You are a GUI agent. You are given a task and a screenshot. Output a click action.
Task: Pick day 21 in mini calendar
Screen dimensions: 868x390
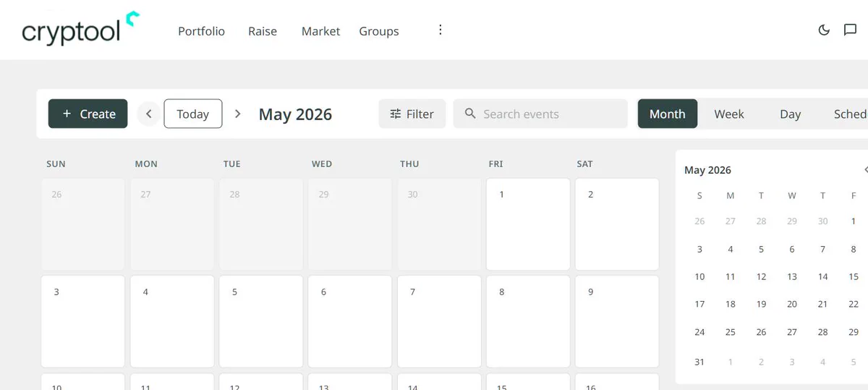[x=822, y=304]
